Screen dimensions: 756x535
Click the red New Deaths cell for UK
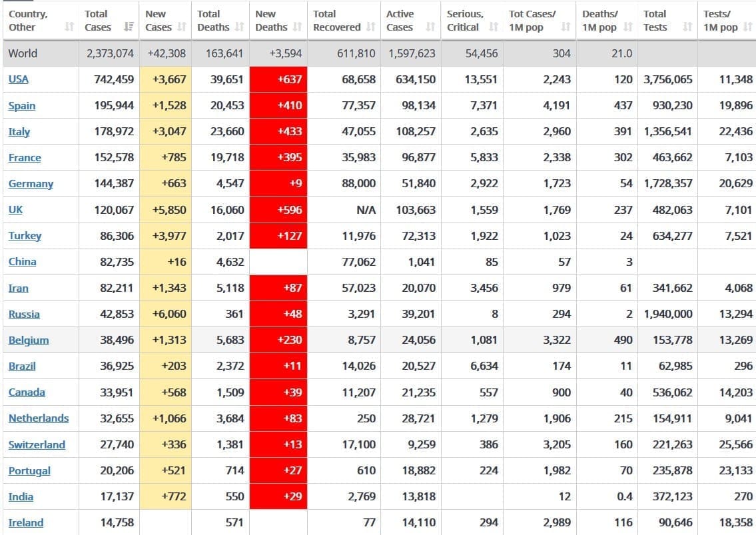pyautogui.click(x=278, y=210)
